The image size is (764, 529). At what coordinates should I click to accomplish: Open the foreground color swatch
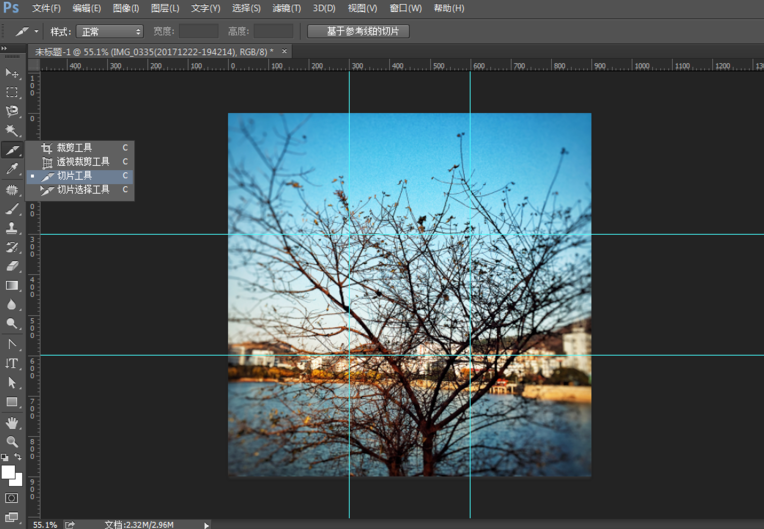click(8, 471)
